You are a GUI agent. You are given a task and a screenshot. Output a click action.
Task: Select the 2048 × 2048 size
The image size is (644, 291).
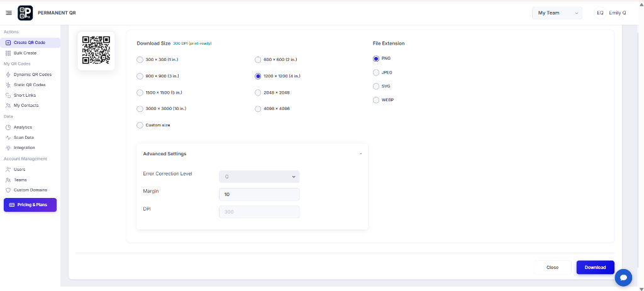[x=258, y=92]
